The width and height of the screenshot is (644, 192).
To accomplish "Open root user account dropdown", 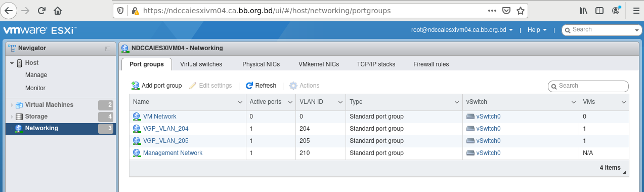I will [x=462, y=30].
